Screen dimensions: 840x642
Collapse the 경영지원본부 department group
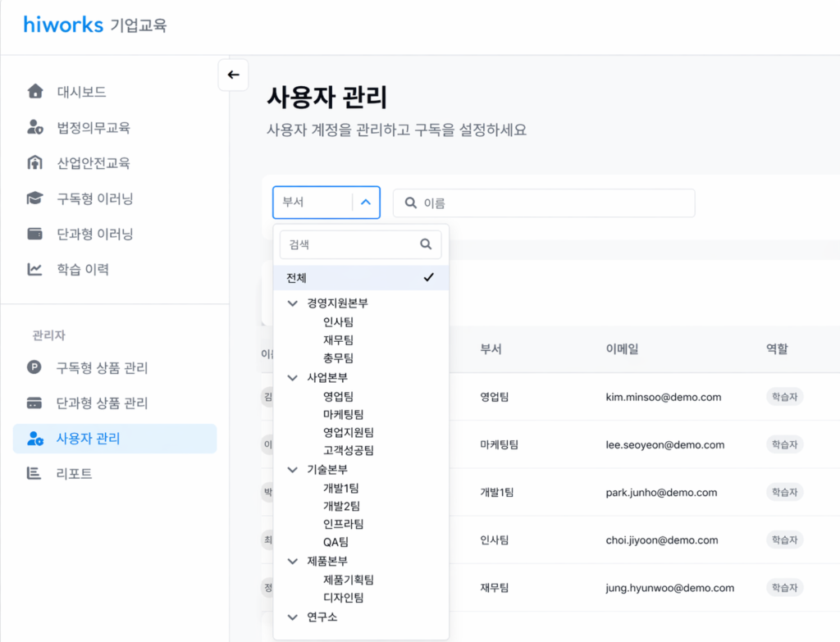(293, 303)
